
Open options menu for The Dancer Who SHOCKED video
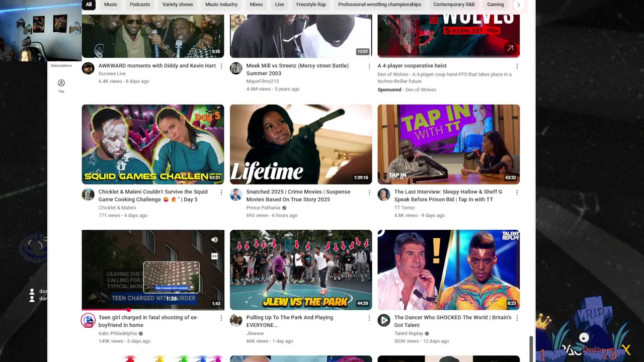pos(517,318)
